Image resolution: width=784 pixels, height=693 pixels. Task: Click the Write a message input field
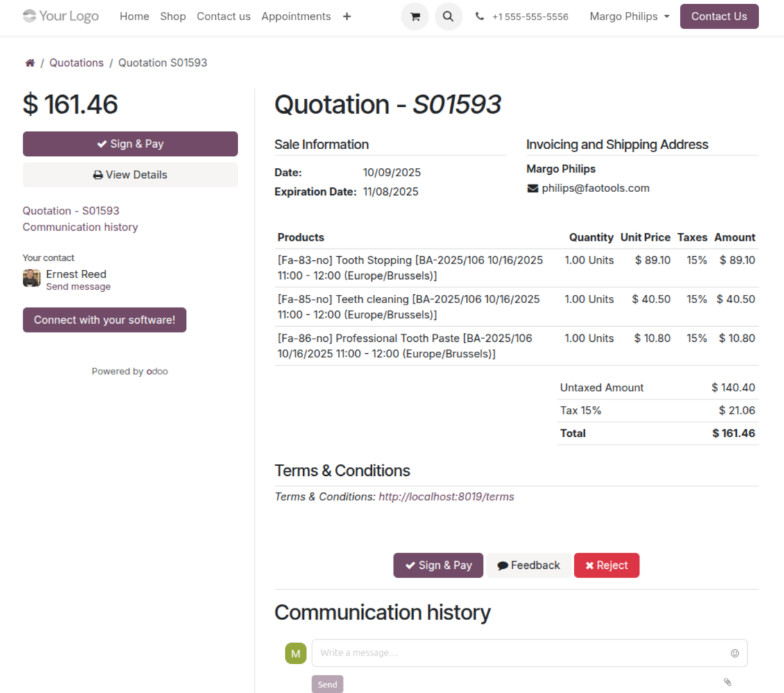520,653
